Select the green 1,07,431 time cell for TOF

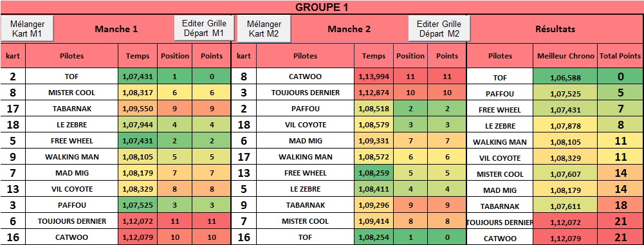pos(138,77)
